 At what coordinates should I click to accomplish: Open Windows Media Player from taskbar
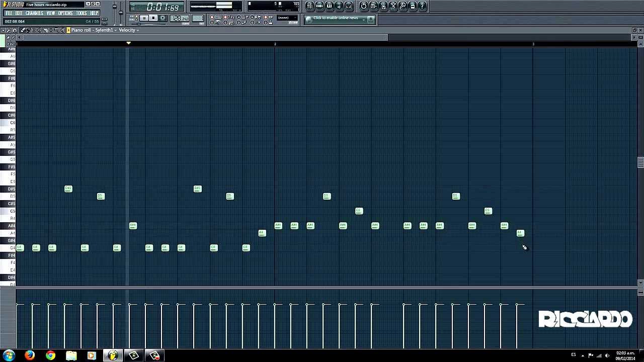[x=92, y=355]
